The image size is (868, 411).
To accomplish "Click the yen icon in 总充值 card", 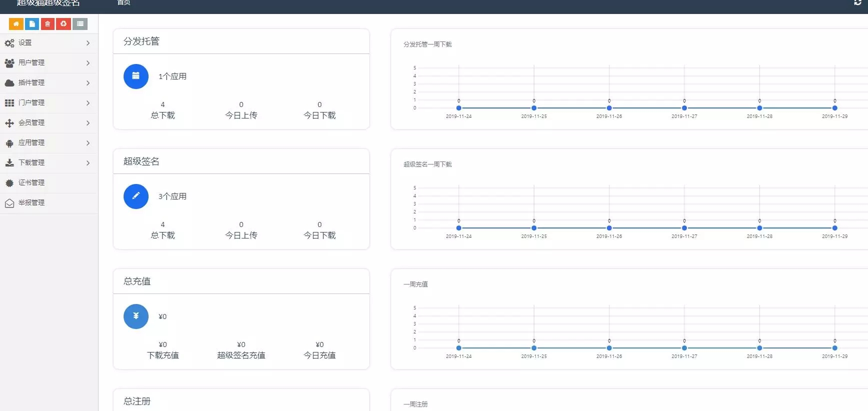I will (x=136, y=316).
